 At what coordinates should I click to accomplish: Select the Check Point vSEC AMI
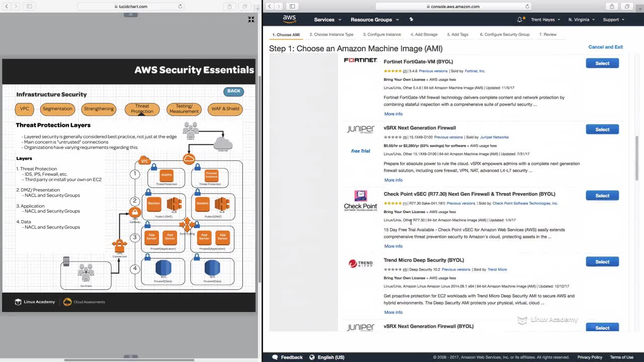(602, 196)
